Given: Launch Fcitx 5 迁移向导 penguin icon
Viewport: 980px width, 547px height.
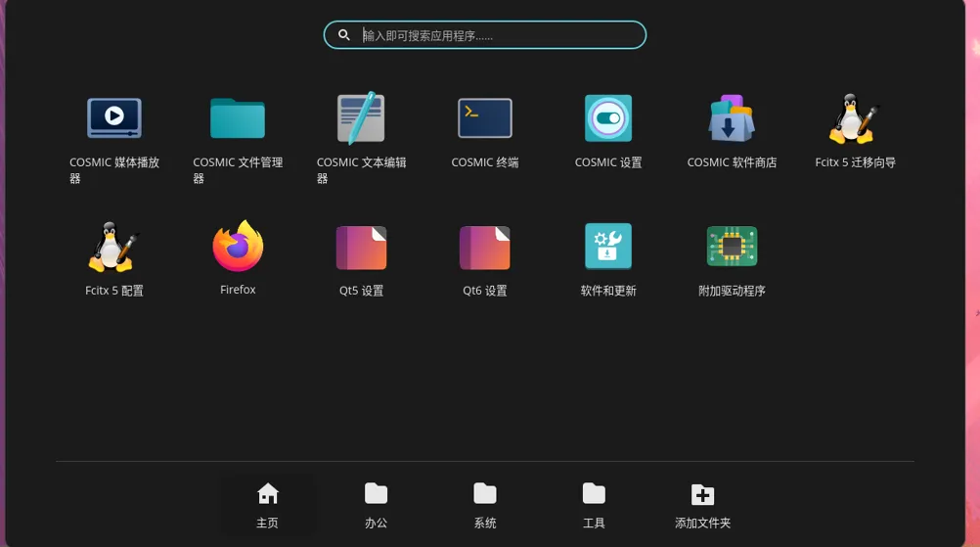Looking at the screenshot, I should (x=855, y=118).
